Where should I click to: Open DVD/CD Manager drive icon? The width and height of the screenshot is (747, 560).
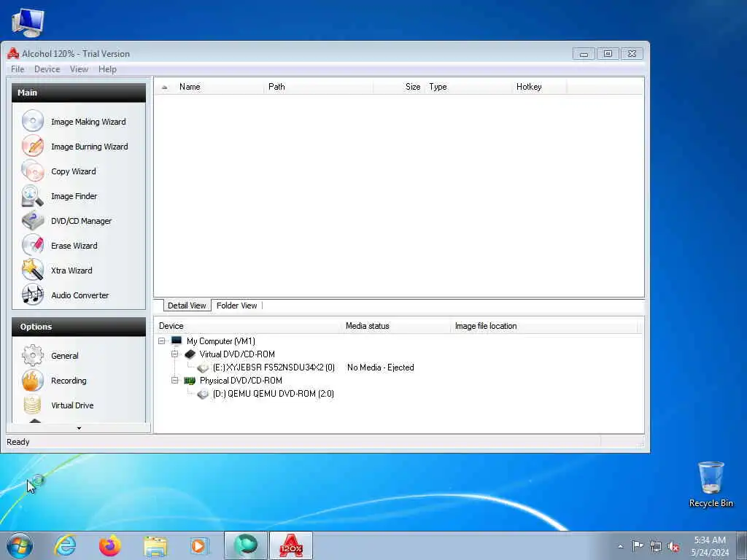[32, 220]
